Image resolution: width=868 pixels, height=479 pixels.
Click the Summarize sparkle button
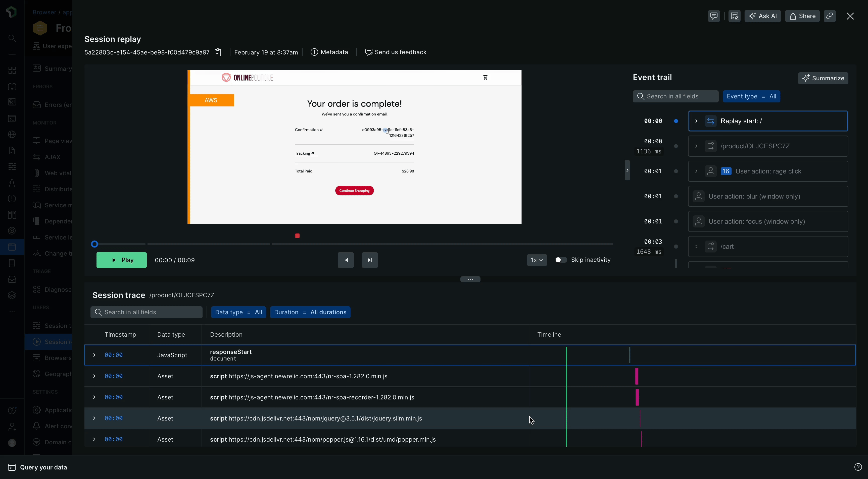coord(823,78)
